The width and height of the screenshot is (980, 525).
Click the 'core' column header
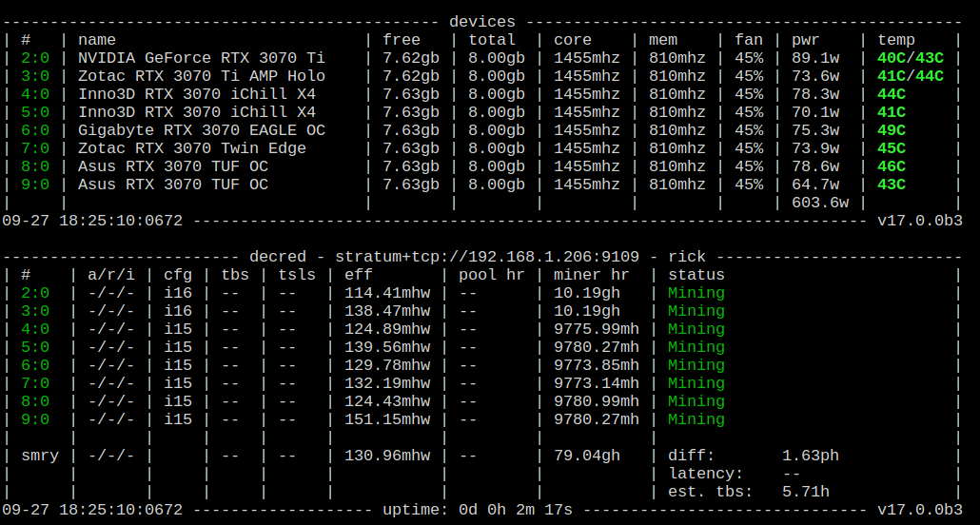573,40
